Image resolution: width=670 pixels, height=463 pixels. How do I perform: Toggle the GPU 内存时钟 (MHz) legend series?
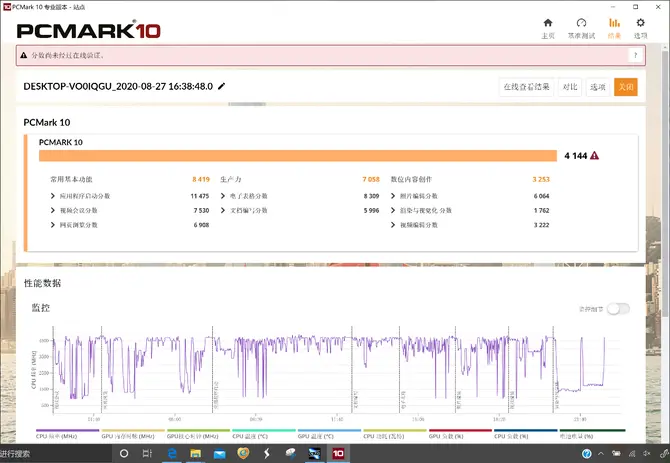point(133,434)
